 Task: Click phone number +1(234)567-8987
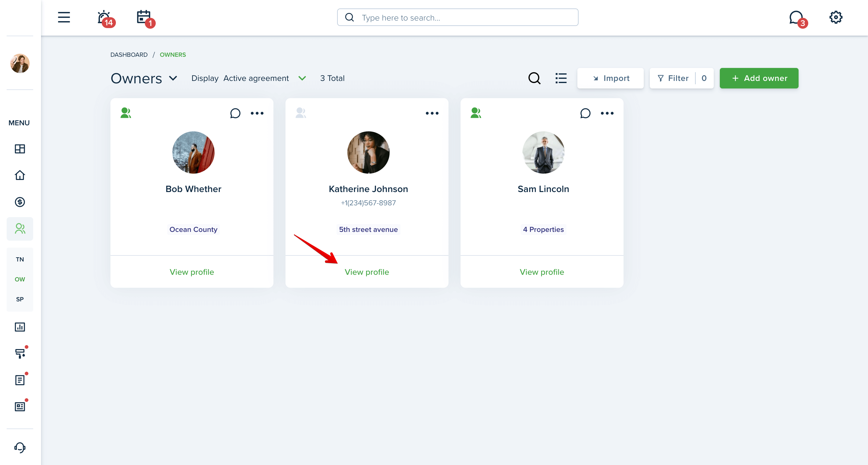tap(368, 203)
